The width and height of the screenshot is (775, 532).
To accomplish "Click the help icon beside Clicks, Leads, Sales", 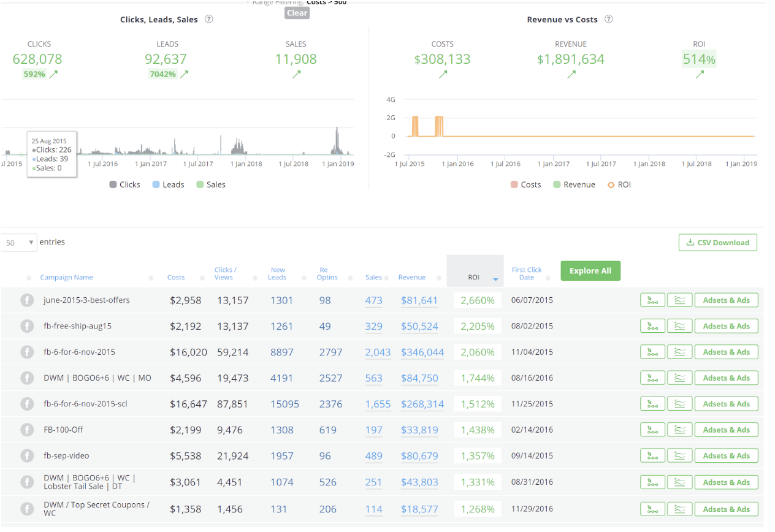I will [208, 19].
